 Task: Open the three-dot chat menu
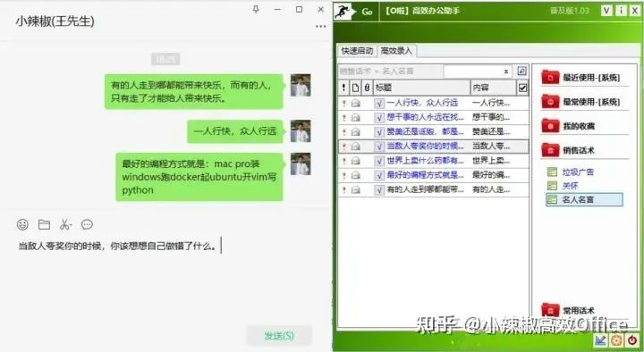(x=321, y=26)
